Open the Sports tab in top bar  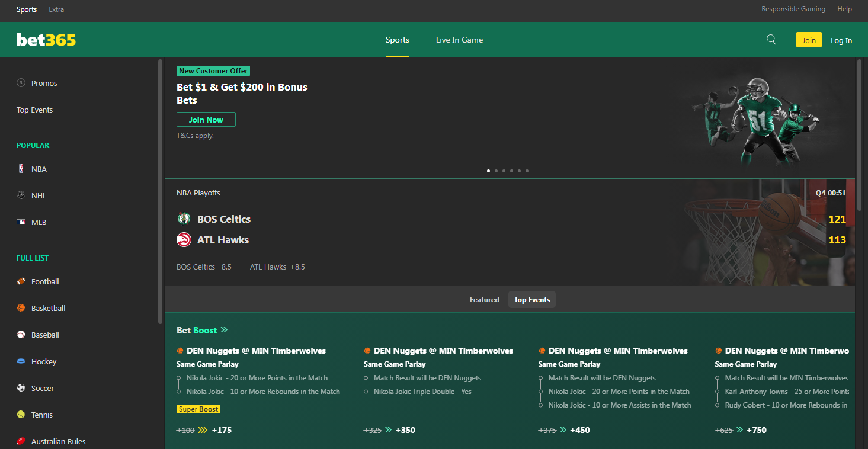(27, 9)
